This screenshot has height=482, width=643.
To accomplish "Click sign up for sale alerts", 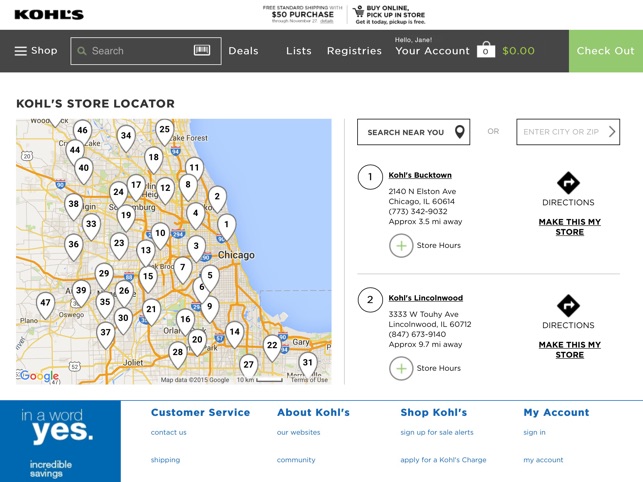I will pos(437,432).
